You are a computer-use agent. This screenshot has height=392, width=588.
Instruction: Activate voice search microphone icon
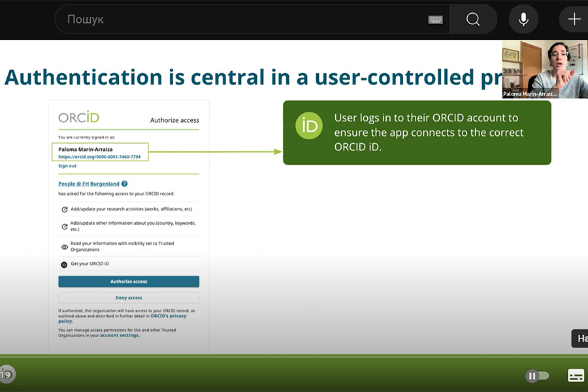523,19
